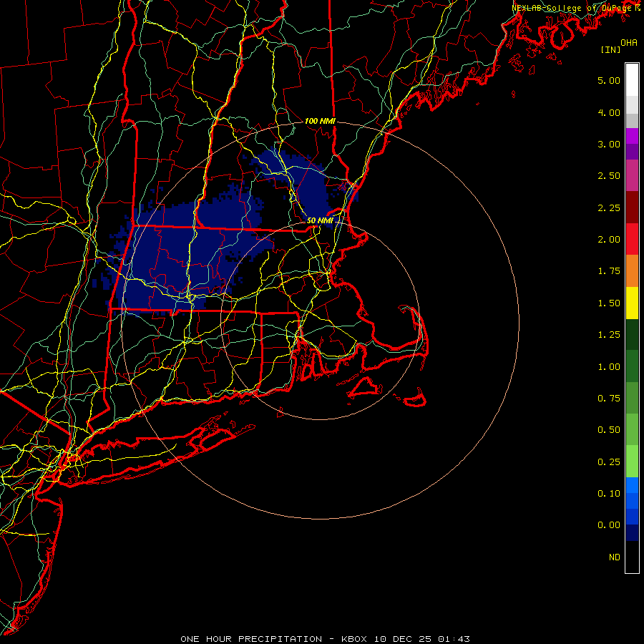This screenshot has height=644, width=644.
Task: Click the "0.10" scale value
Action: pos(609,494)
